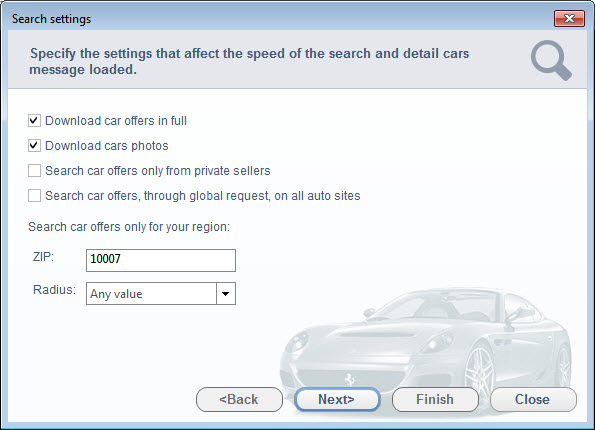
Task: Tick the global request on all auto sites checkbox
Action: [34, 196]
